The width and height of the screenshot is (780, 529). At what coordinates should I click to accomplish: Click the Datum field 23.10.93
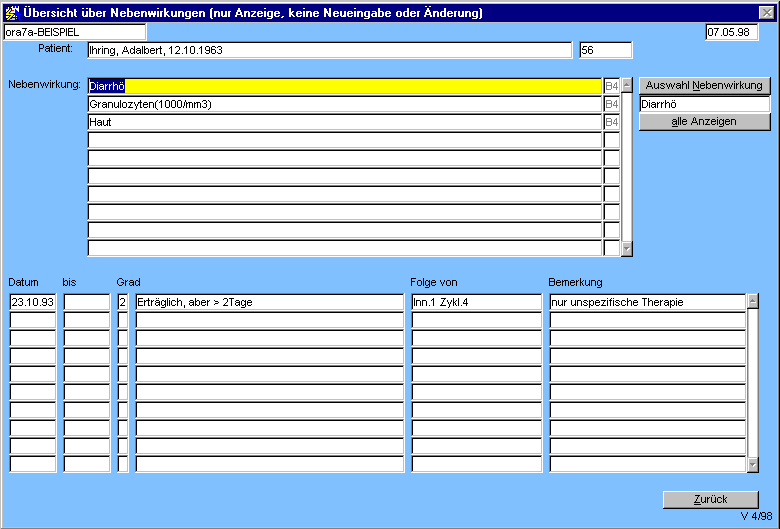point(33,302)
